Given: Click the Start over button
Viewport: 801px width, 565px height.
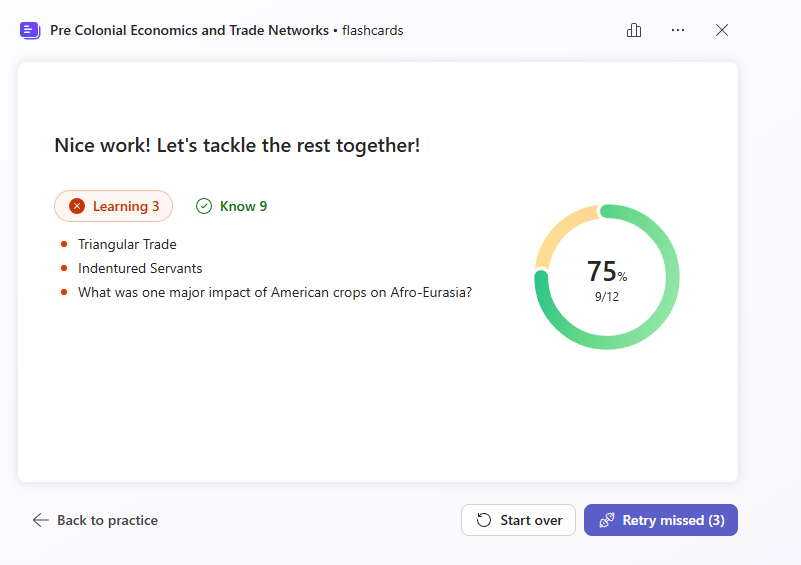Looking at the screenshot, I should tap(518, 520).
